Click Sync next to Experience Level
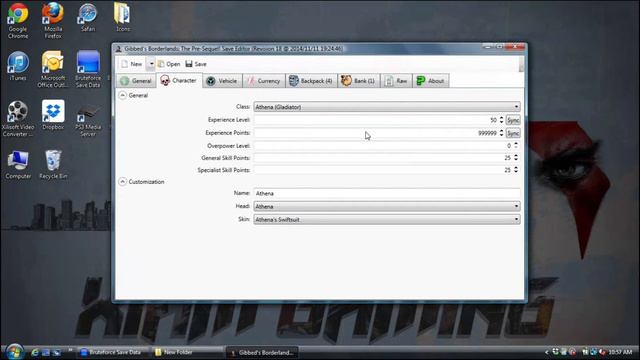This screenshot has height=360, width=640. pos(513,120)
